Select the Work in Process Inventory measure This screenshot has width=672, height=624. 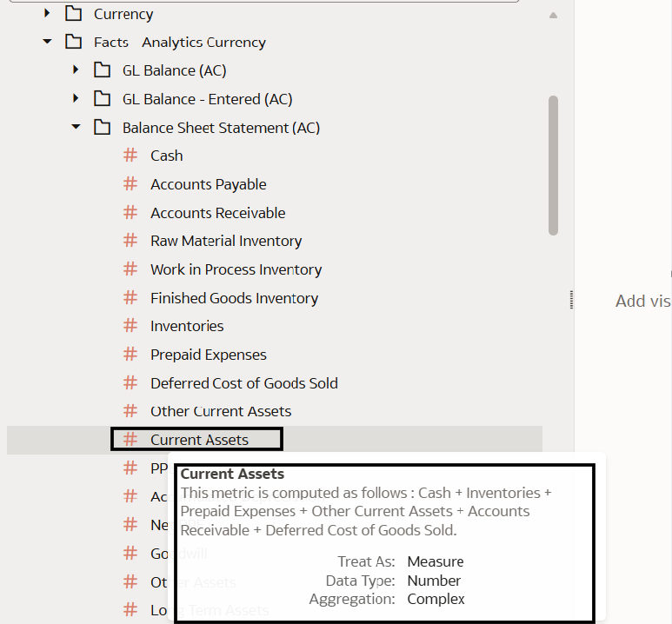pos(236,269)
